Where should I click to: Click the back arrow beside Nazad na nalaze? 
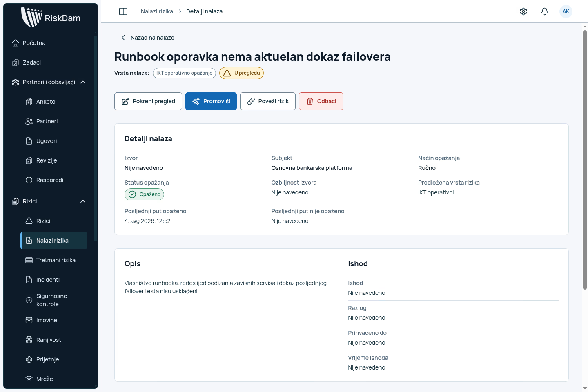123,38
